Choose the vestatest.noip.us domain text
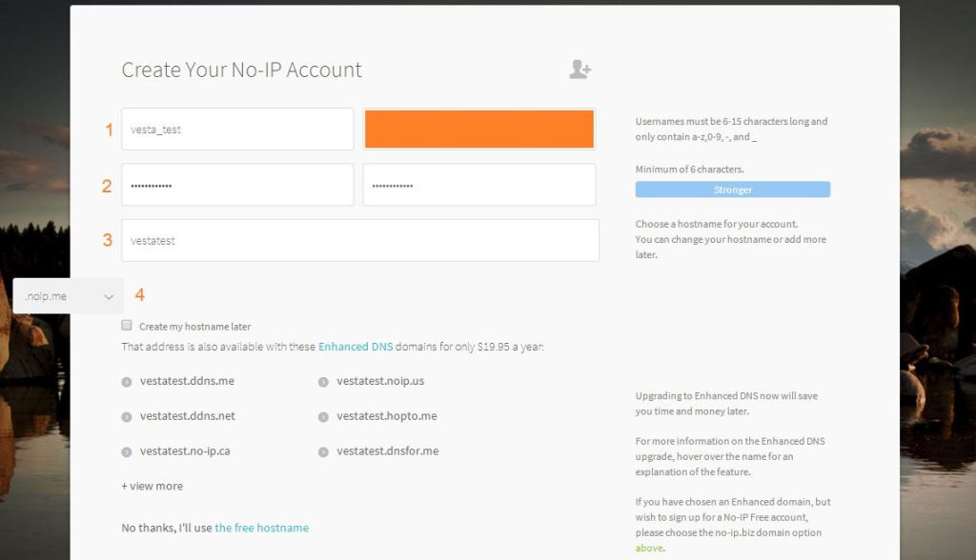This screenshot has height=560, width=976. coord(380,381)
